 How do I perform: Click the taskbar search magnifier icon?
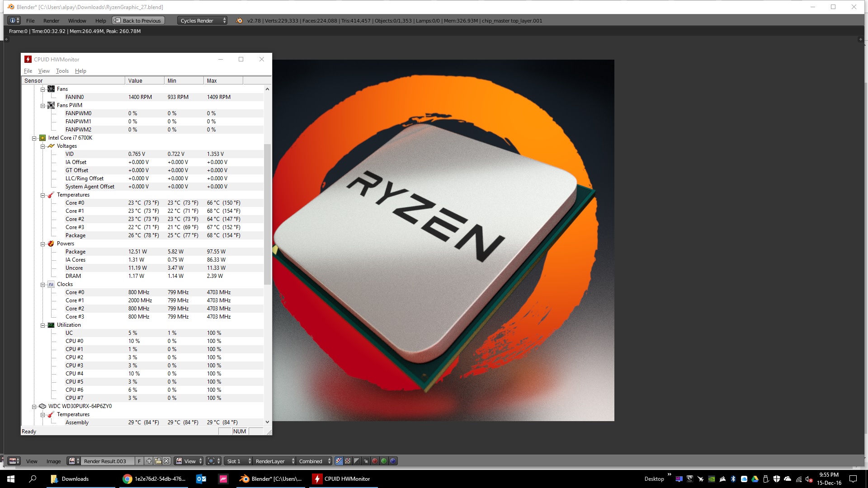(x=33, y=479)
